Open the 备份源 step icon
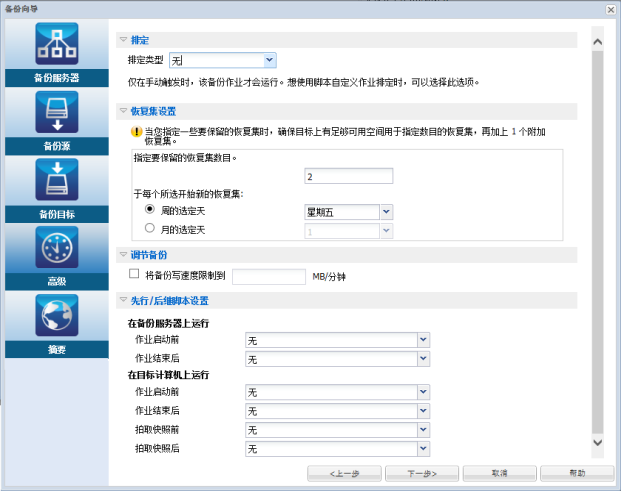The width and height of the screenshot is (621, 491). 57,113
